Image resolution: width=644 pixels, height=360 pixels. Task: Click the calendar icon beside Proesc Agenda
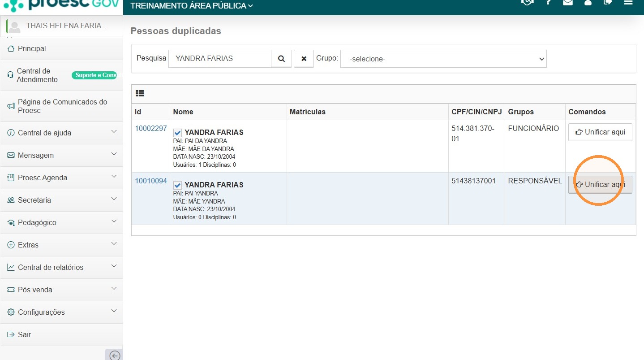[x=11, y=178]
